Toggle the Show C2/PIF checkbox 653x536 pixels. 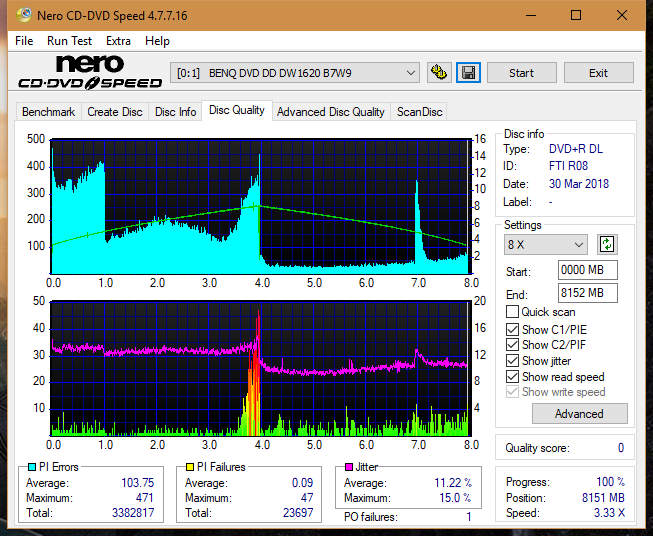[512, 345]
